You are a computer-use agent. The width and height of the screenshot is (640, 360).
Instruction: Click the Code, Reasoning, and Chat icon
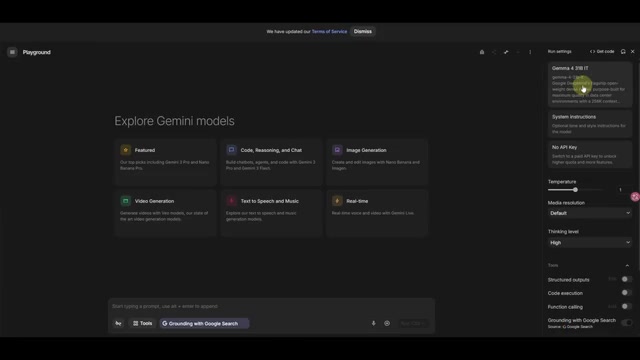(231, 150)
